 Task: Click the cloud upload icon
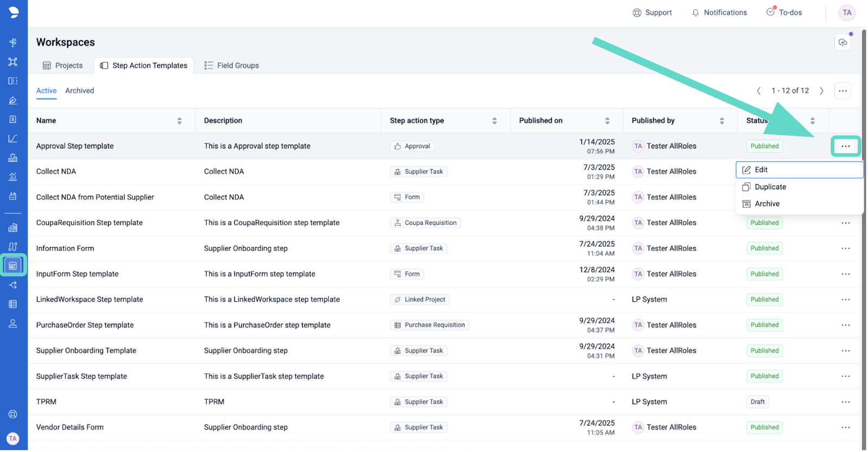point(843,42)
